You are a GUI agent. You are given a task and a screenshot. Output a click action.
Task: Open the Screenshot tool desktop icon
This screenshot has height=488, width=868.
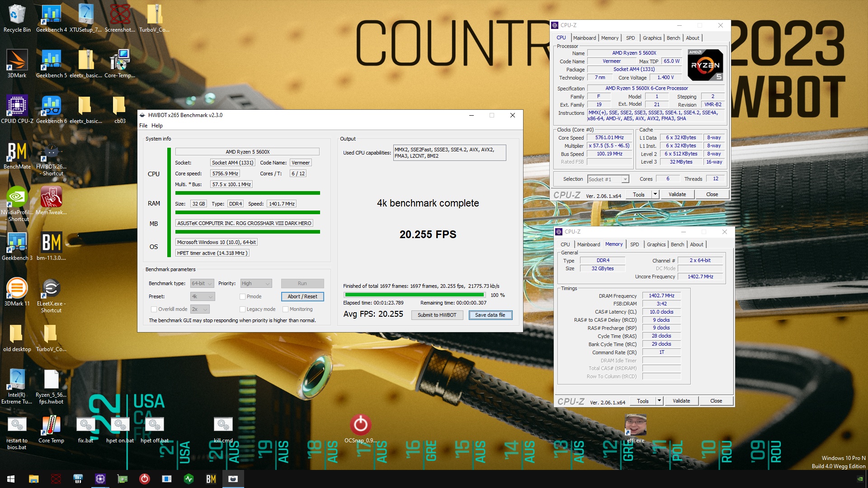pos(120,18)
